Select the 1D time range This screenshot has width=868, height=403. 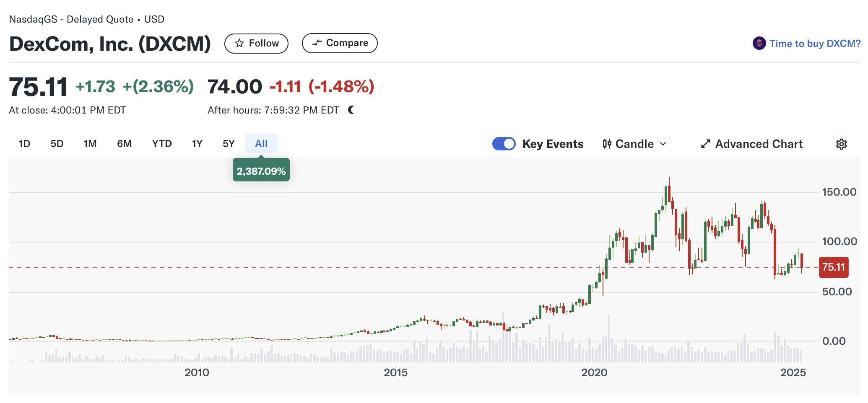[x=24, y=144]
